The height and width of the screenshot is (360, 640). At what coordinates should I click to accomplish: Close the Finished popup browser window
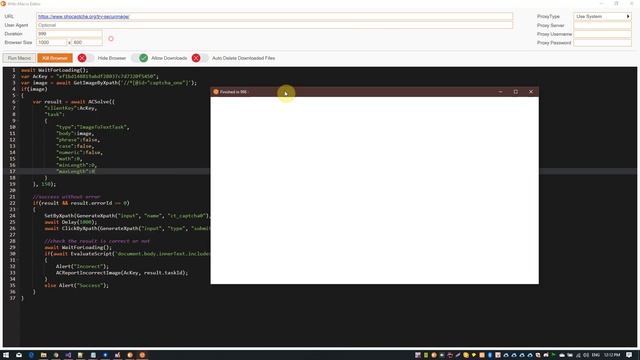tap(531, 92)
